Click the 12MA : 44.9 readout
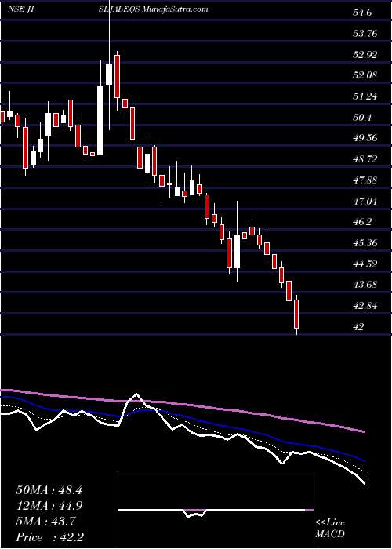The image size is (392, 549). coord(49,506)
